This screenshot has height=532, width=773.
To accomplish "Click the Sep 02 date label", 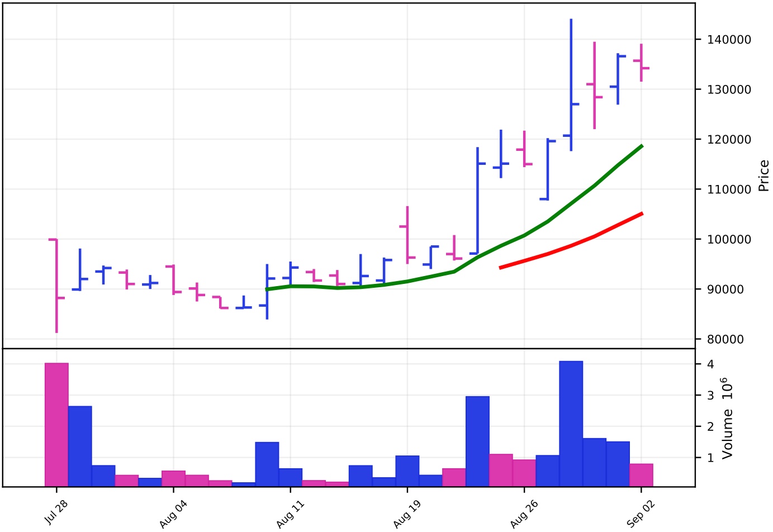I will (640, 514).
